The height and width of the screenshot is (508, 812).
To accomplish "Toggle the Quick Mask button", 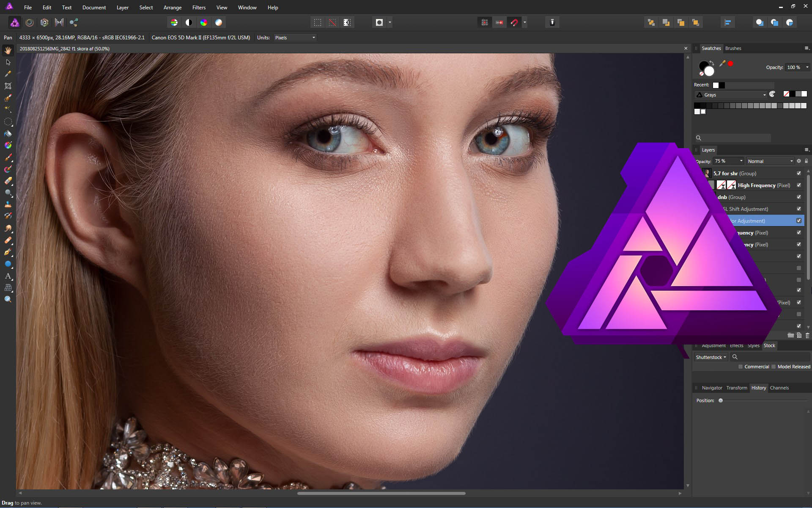I will (379, 22).
